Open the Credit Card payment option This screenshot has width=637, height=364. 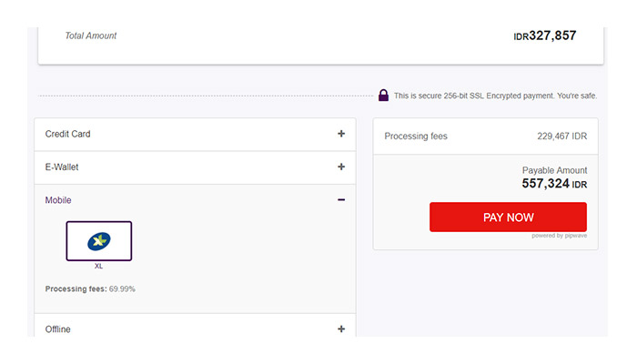(68, 134)
